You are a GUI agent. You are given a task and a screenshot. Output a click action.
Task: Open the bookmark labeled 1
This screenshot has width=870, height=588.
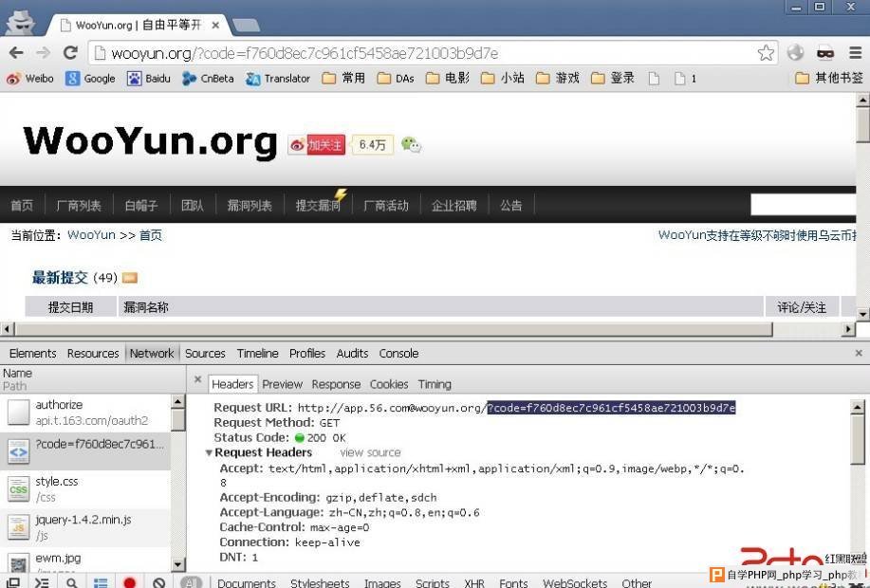click(685, 78)
